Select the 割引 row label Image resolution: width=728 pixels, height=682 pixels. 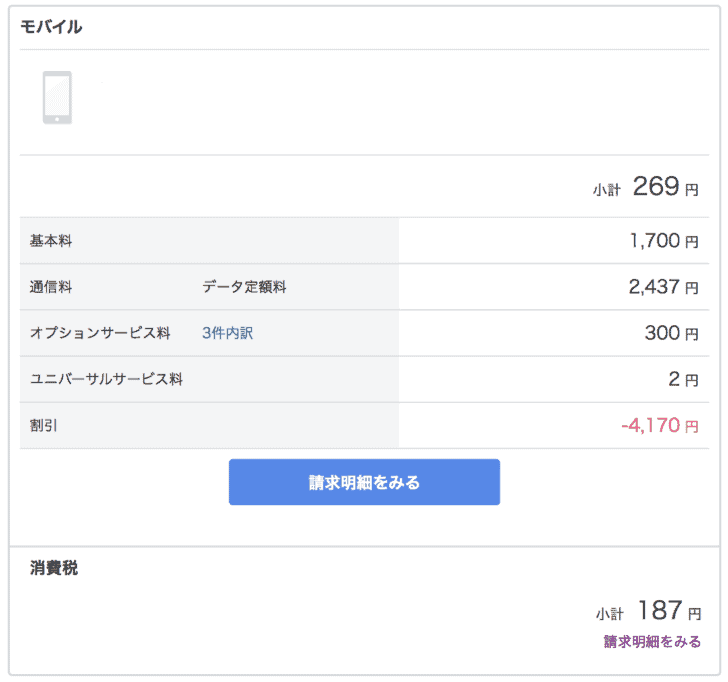click(x=44, y=425)
